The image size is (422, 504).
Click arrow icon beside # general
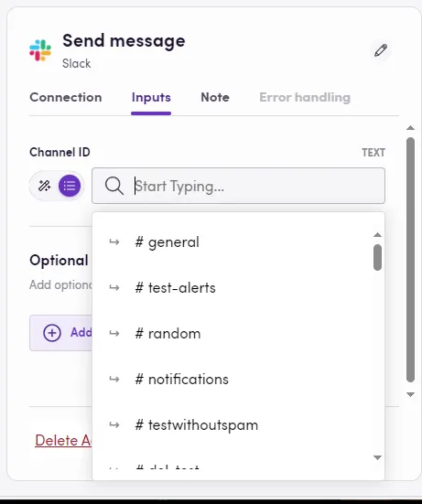114,241
